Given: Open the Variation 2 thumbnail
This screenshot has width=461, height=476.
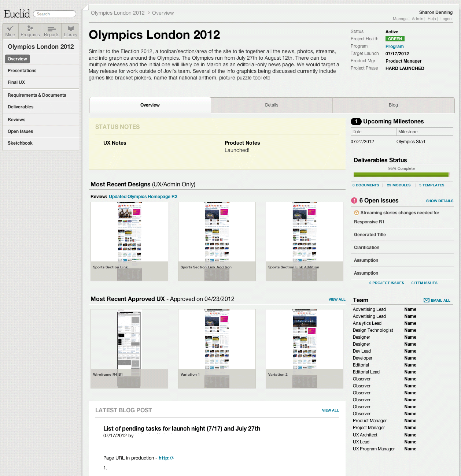Looking at the screenshot, I should pyautogui.click(x=305, y=349).
